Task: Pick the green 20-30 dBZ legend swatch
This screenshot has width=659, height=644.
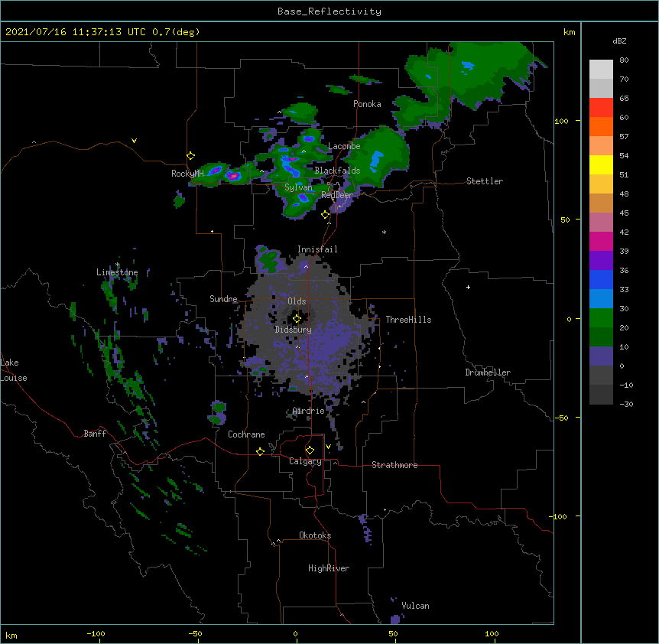Action: click(601, 318)
